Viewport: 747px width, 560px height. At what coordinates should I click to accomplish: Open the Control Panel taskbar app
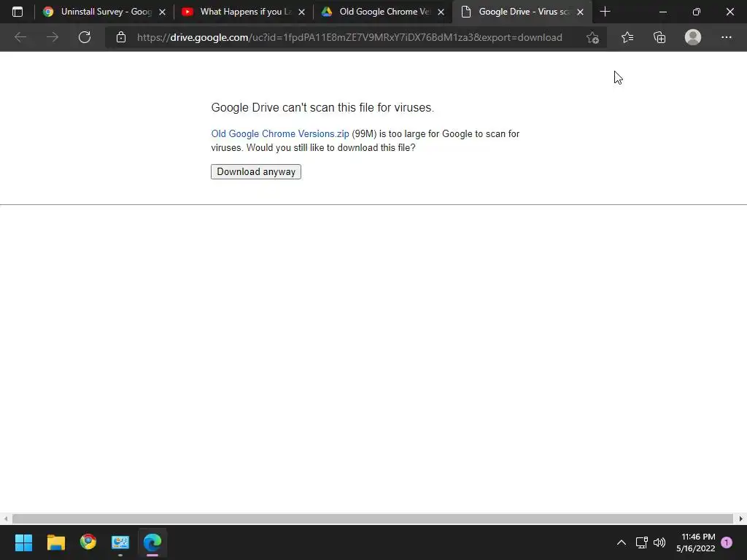click(120, 542)
